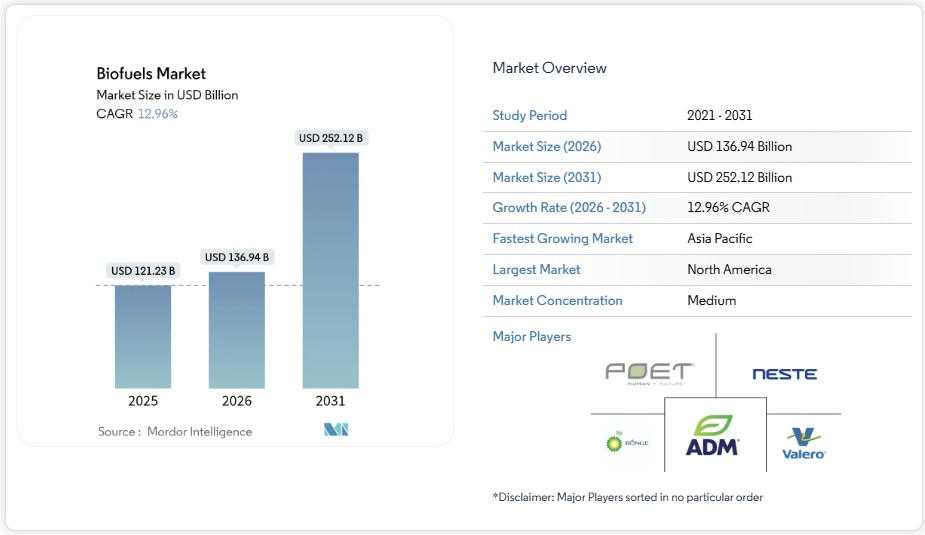Screen dimensions: 925x535
Task: Click the Fastest Growing Market label
Action: (562, 239)
